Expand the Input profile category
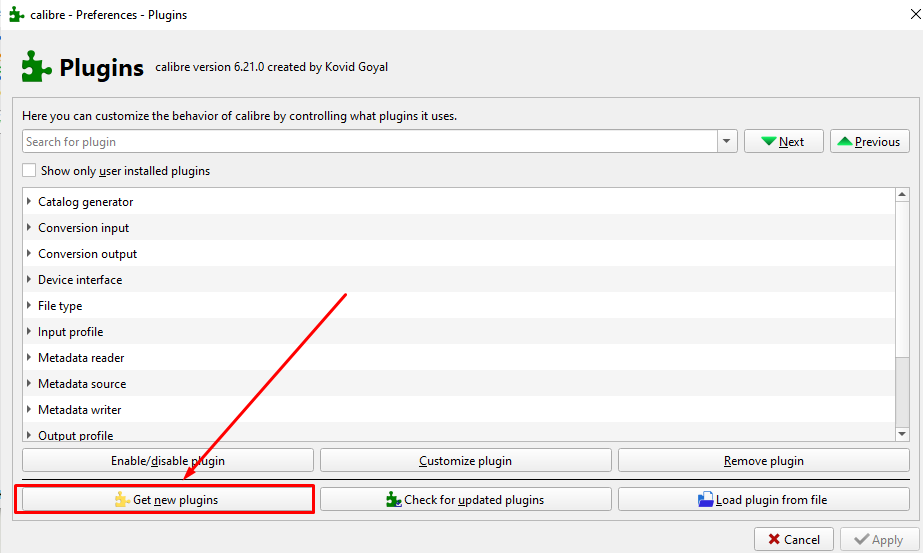 point(29,331)
